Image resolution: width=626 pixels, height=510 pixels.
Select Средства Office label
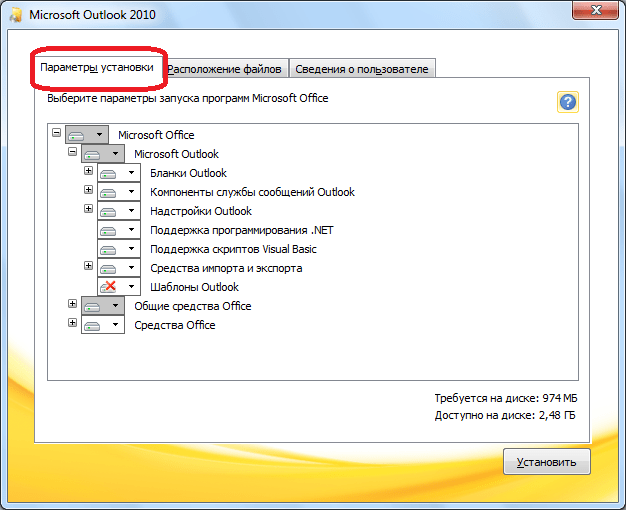[x=175, y=325]
